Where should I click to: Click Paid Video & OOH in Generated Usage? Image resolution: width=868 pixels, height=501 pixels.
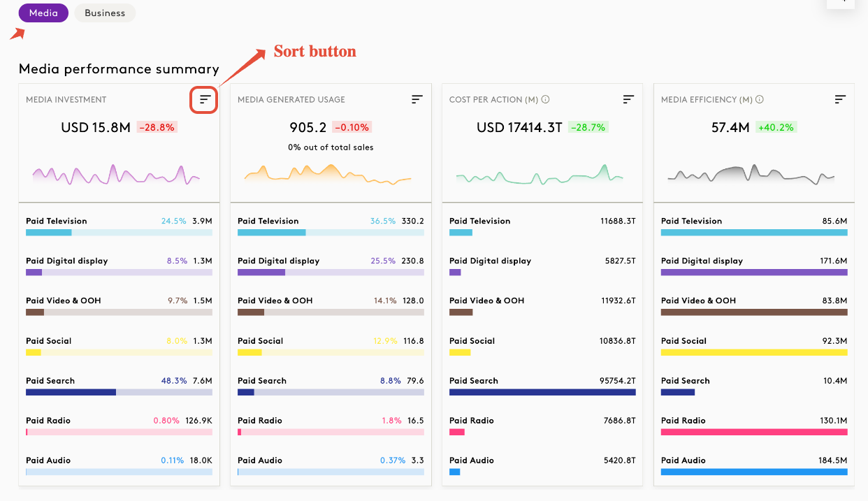275,301
